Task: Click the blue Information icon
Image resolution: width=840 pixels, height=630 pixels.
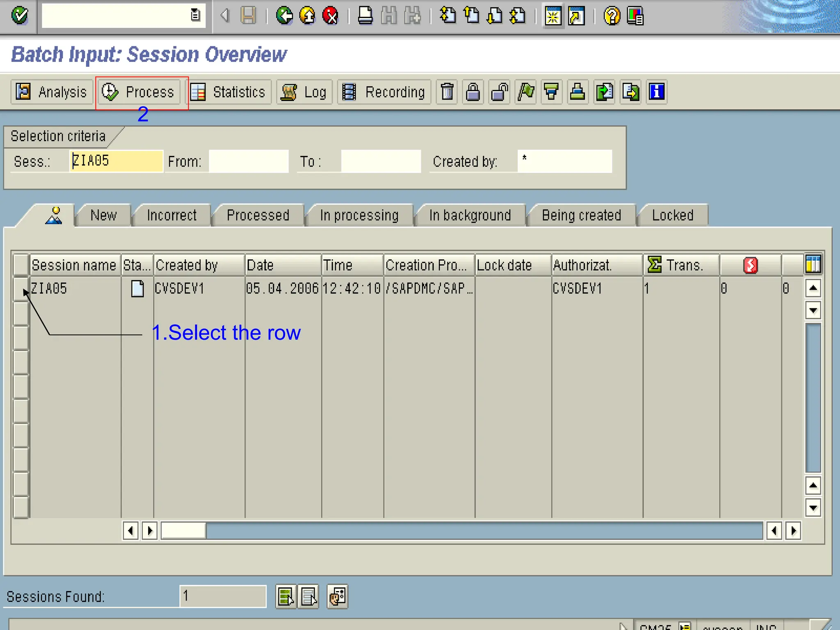Action: (x=656, y=92)
